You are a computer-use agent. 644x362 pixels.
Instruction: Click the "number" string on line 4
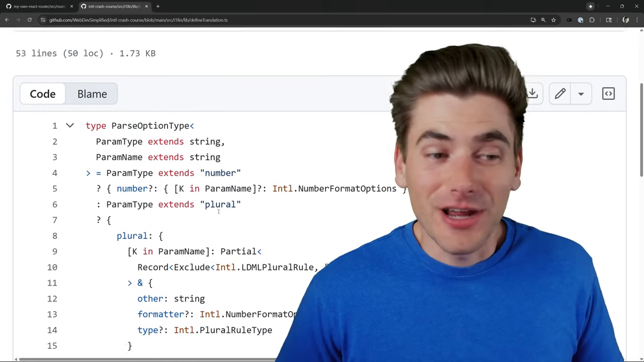[x=220, y=173]
